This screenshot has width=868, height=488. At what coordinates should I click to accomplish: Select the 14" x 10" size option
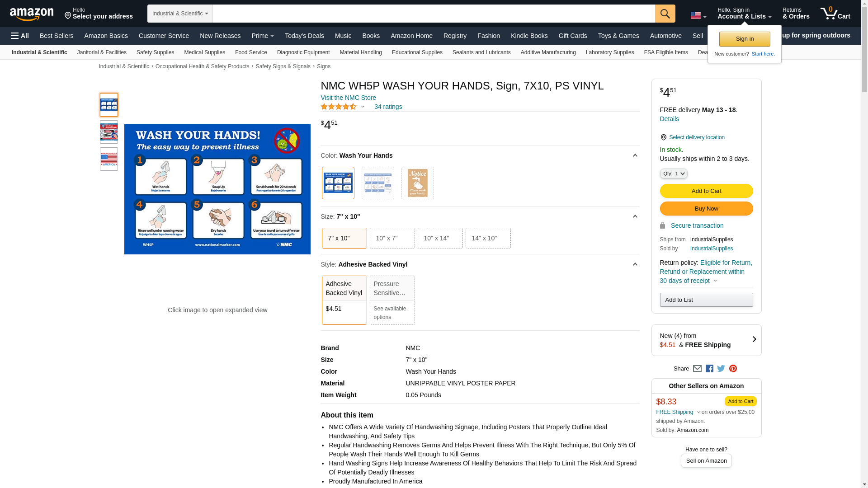pos(488,238)
